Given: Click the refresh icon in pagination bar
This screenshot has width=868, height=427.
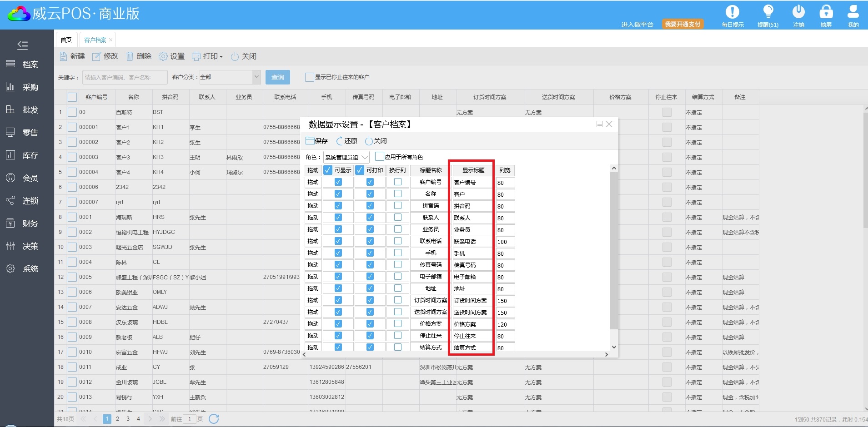Looking at the screenshot, I should [x=214, y=419].
